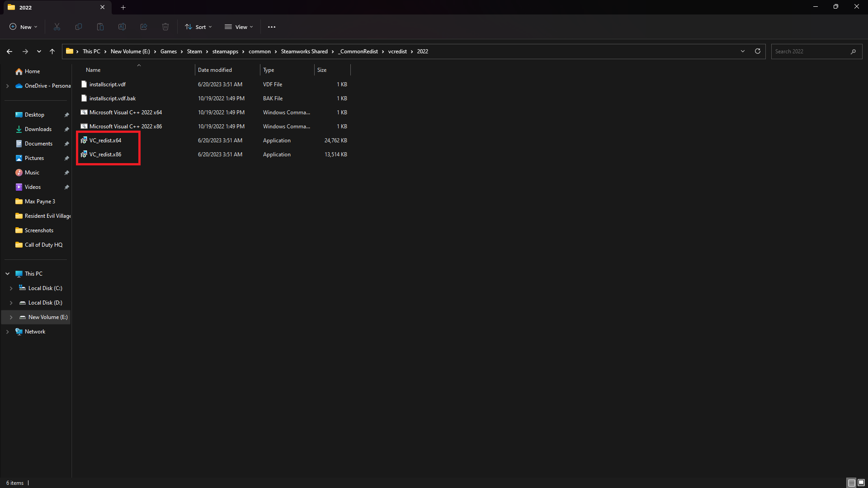Viewport: 868px width, 488px height.
Task: Click the Rename icon in toolbar
Action: (122, 27)
